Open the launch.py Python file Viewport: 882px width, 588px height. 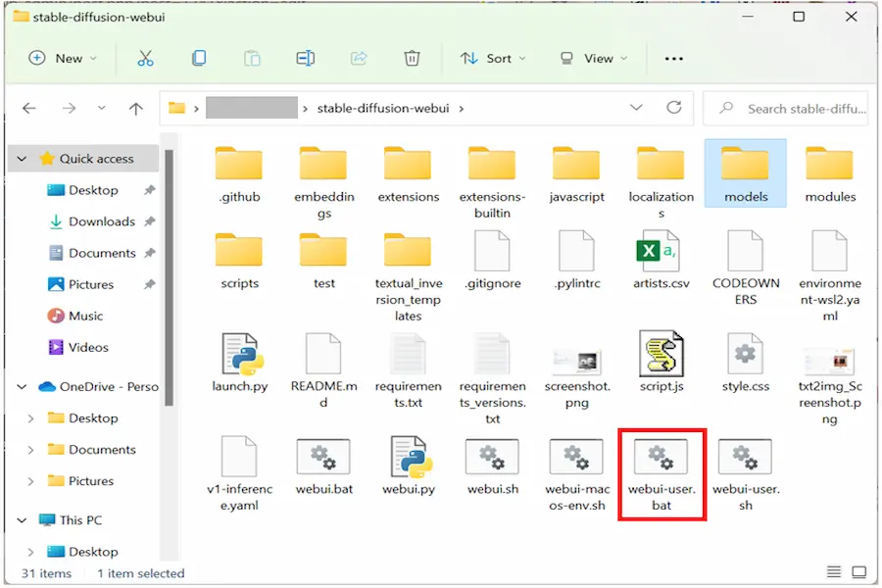tap(240, 362)
